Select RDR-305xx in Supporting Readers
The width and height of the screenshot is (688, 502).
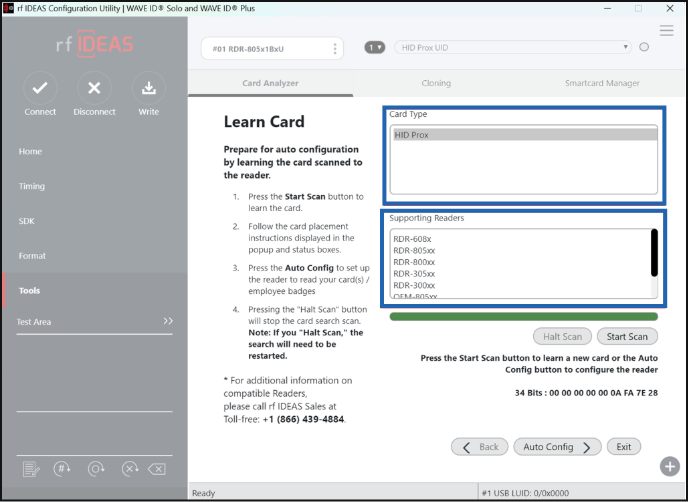point(414,274)
